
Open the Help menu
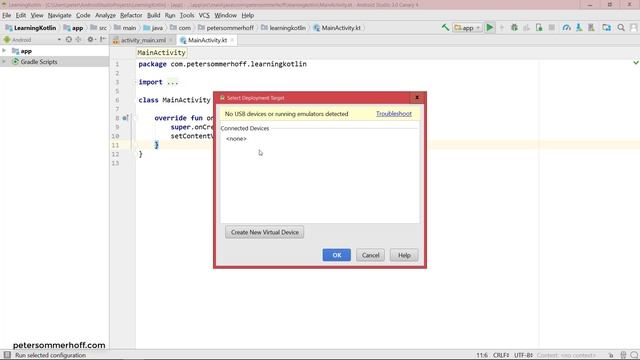tap(248, 15)
